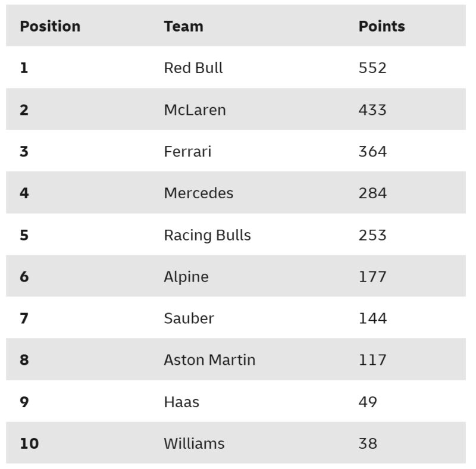Click the Aston Martin team cell
Image resolution: width=476 pixels, height=469 pixels.
209,360
